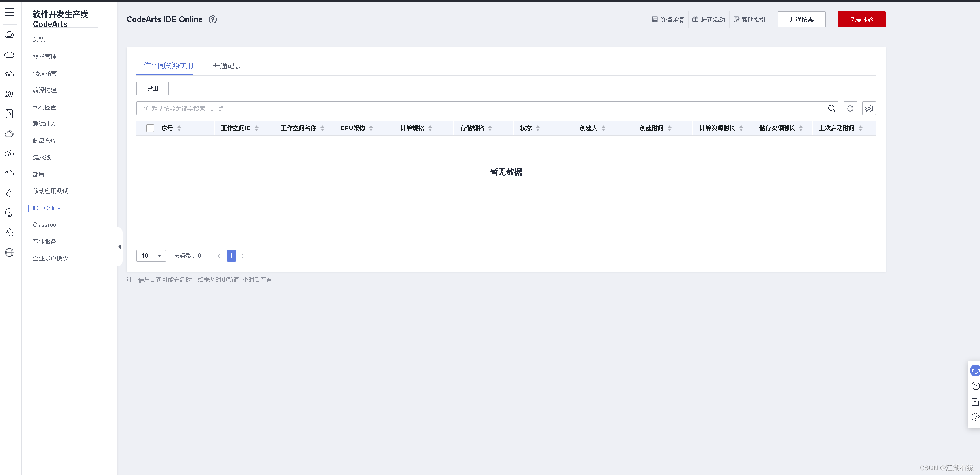The image size is (980, 475).
Task: Sort by 储存资源时长 column
Action: (x=801, y=128)
